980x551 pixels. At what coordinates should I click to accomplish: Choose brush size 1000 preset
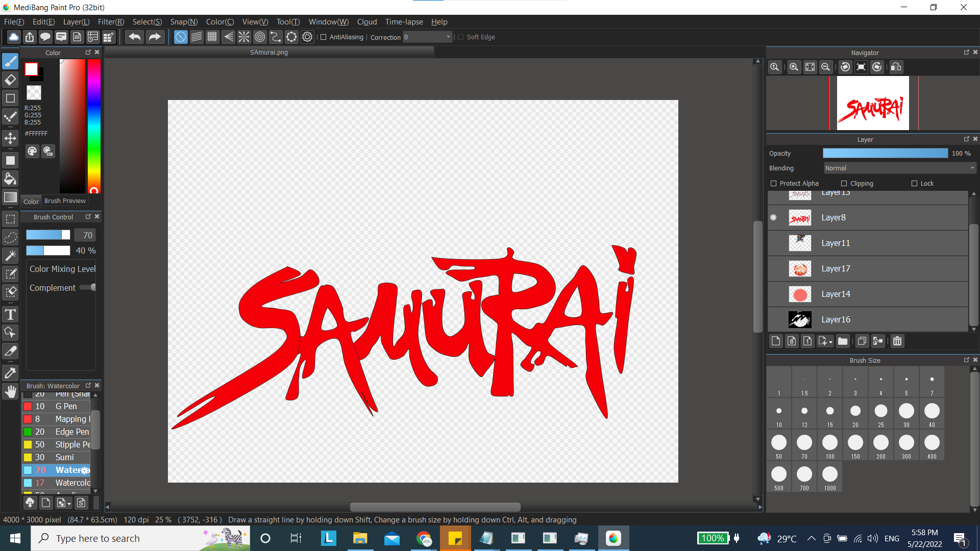830,477
